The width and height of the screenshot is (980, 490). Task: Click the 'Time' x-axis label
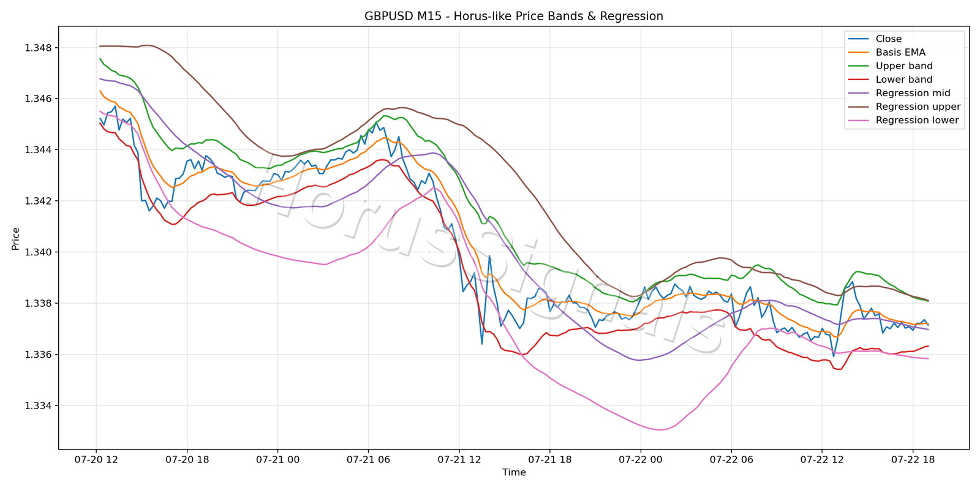click(x=514, y=472)
